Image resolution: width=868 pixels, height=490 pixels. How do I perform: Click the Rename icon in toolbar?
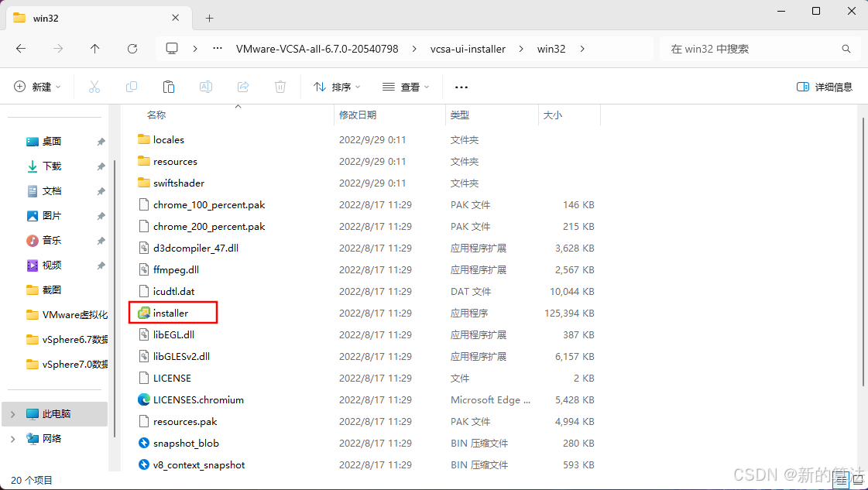click(x=206, y=87)
